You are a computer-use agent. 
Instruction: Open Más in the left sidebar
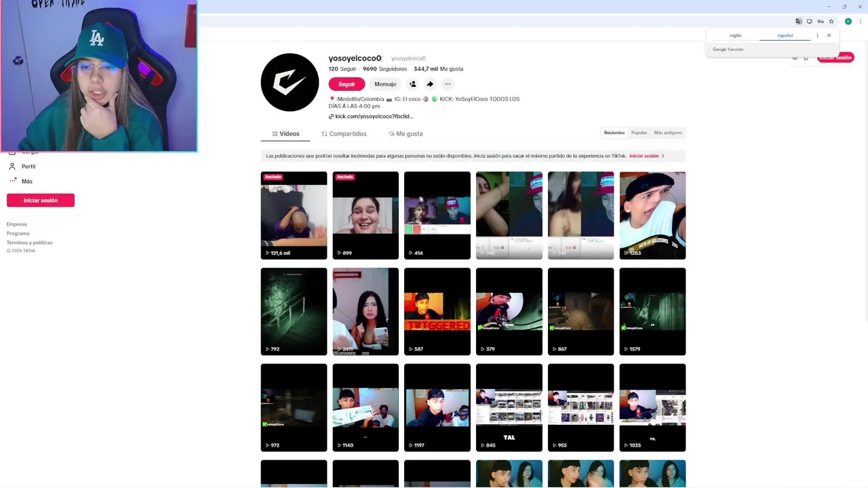pos(27,182)
